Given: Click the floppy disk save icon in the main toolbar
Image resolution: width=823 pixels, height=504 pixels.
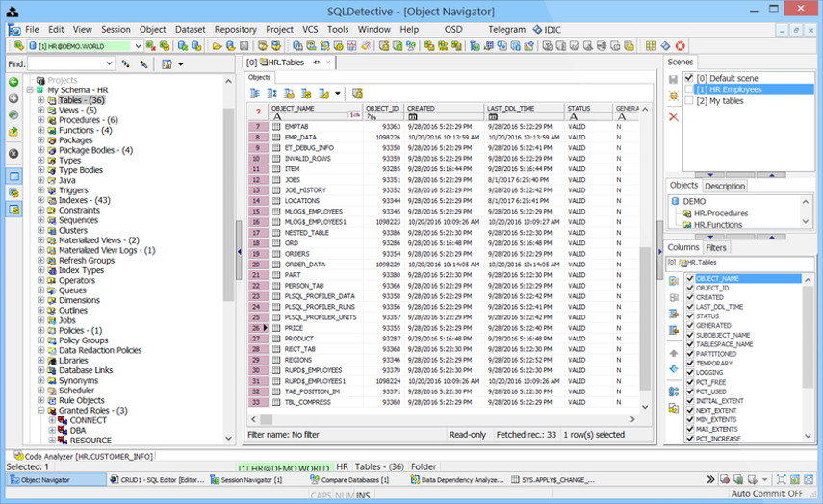Looking at the screenshot, I should [244, 46].
